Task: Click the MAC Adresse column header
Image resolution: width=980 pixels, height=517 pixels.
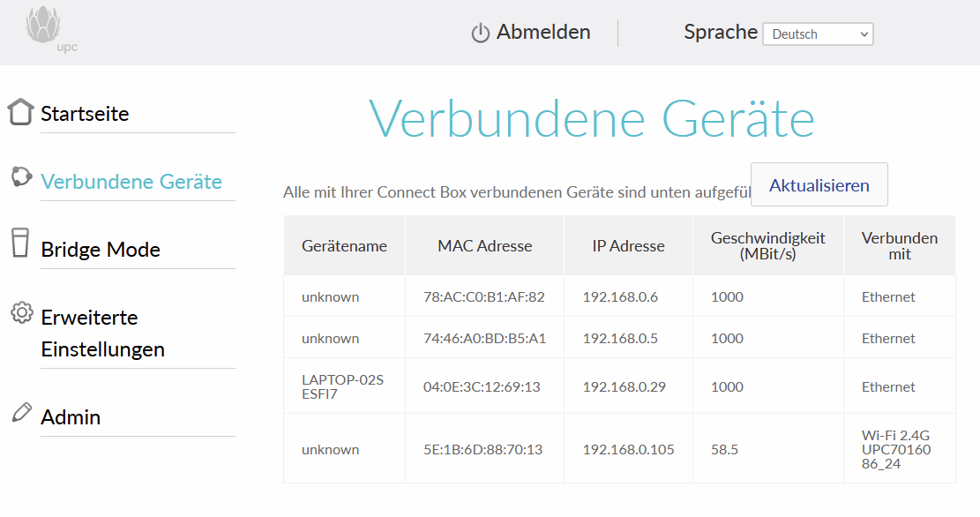Action: click(484, 246)
